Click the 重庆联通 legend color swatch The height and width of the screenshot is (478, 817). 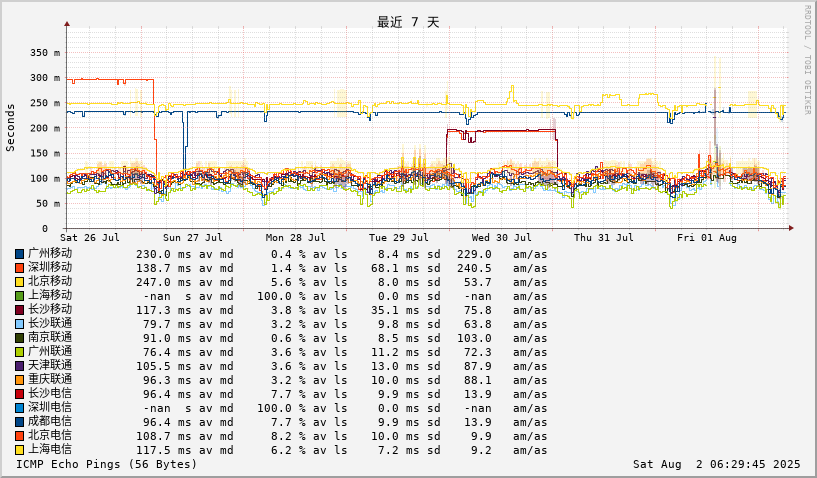click(x=19, y=381)
